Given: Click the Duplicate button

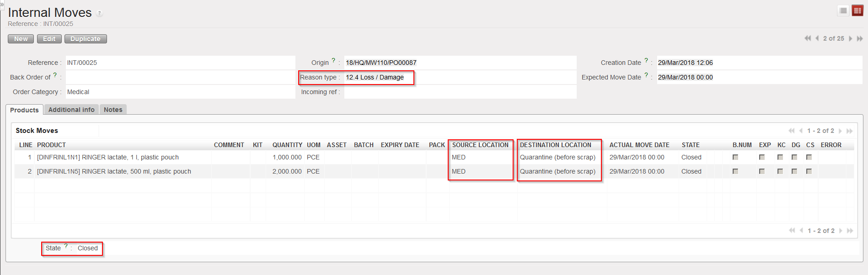Looking at the screenshot, I should click(86, 39).
